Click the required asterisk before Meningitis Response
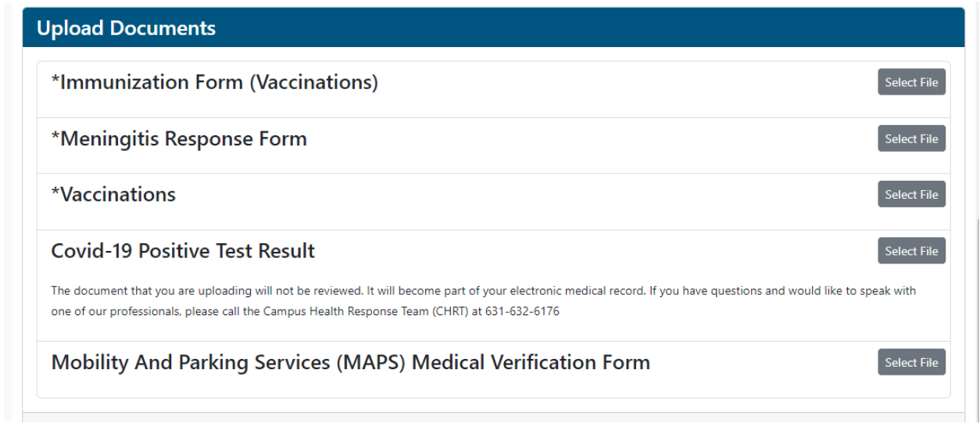This screenshot has width=980, height=427. [x=55, y=137]
